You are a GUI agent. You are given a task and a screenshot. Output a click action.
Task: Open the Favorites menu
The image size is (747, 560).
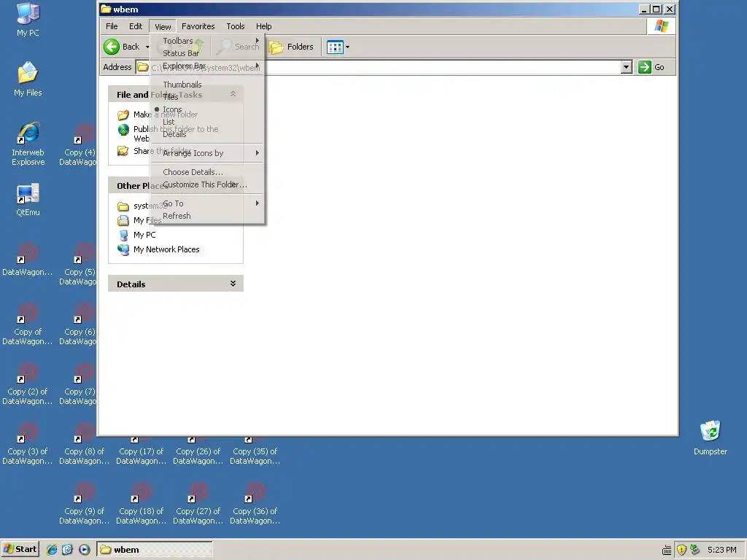coord(198,26)
